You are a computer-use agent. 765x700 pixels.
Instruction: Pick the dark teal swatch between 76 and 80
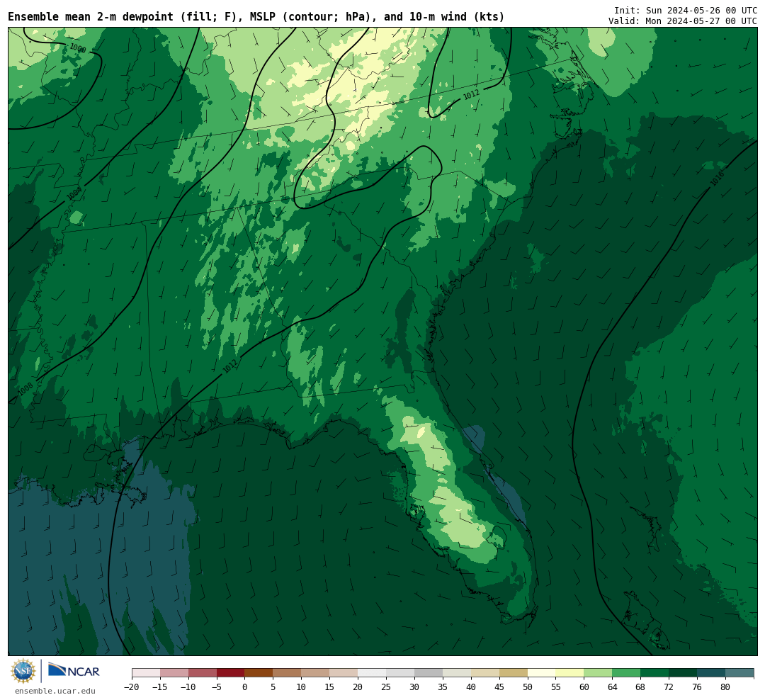pyautogui.click(x=711, y=672)
